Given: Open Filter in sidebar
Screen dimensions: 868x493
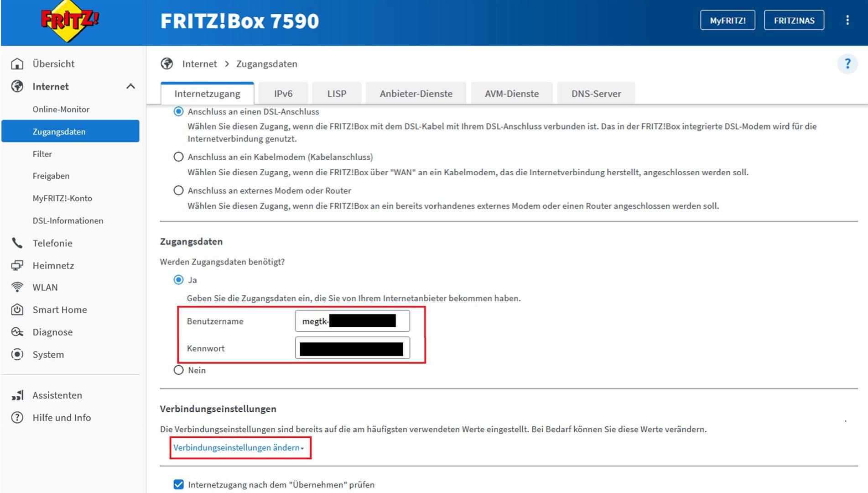Looking at the screenshot, I should point(42,154).
